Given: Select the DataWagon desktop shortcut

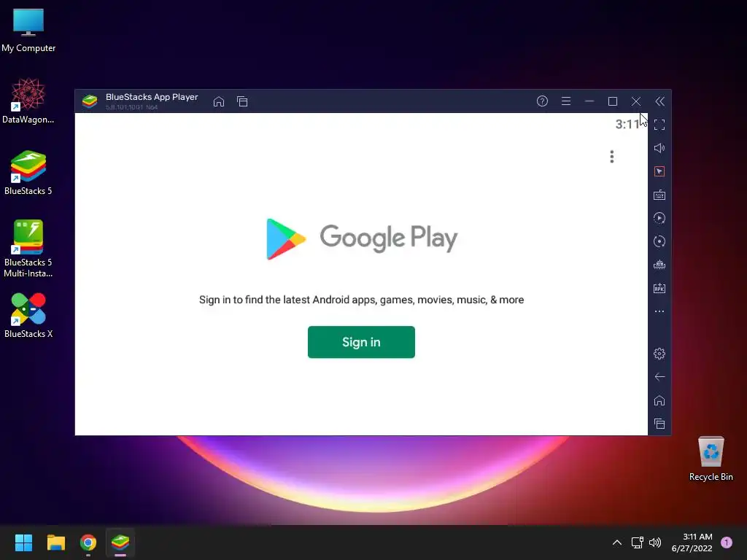Looking at the screenshot, I should tap(28, 101).
